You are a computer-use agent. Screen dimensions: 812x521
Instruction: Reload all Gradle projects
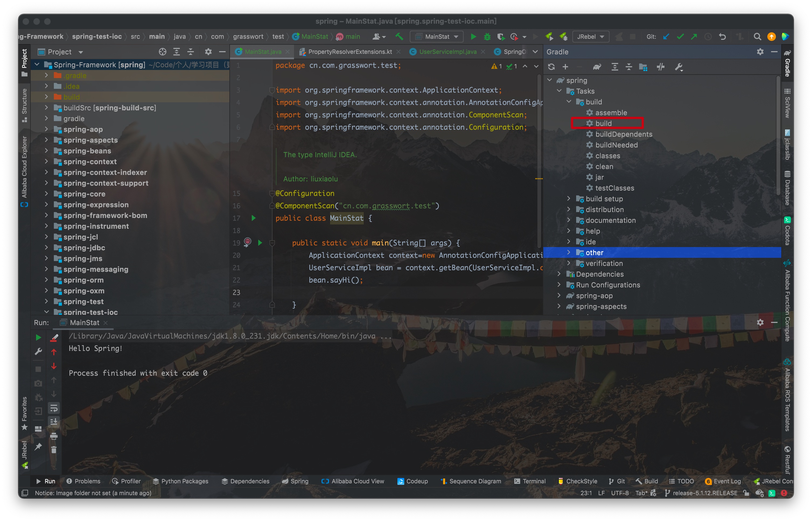551,67
